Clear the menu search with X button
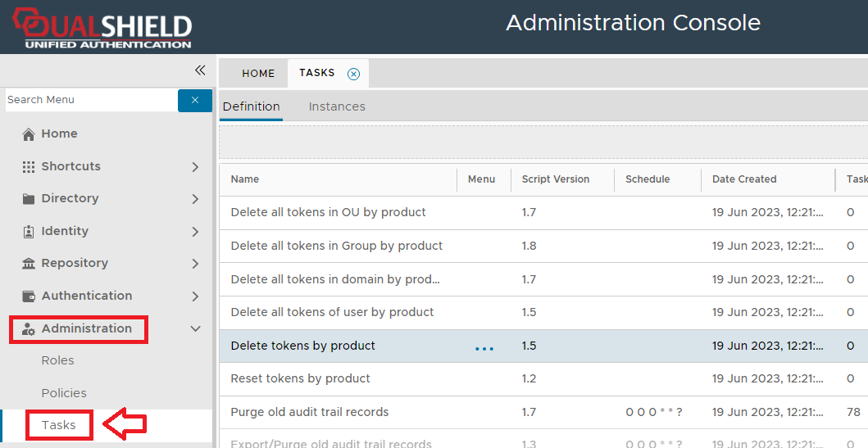Screen dimensions: 868x448 coord(195,100)
